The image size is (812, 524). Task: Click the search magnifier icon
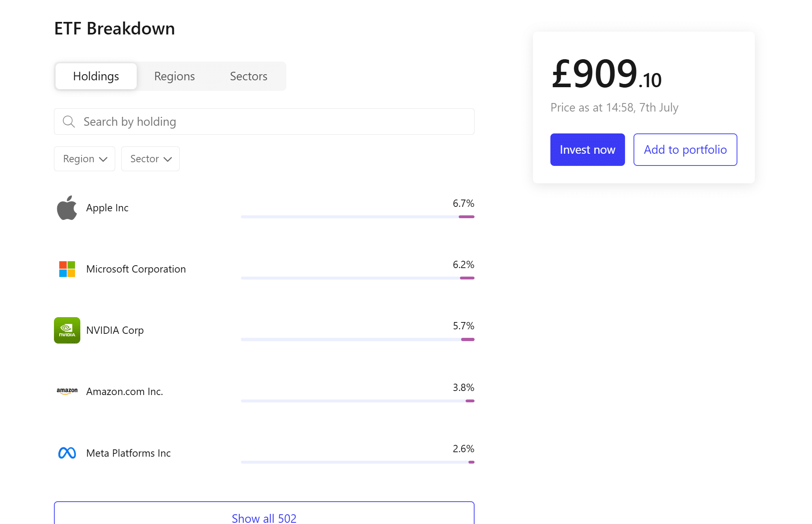coord(69,122)
